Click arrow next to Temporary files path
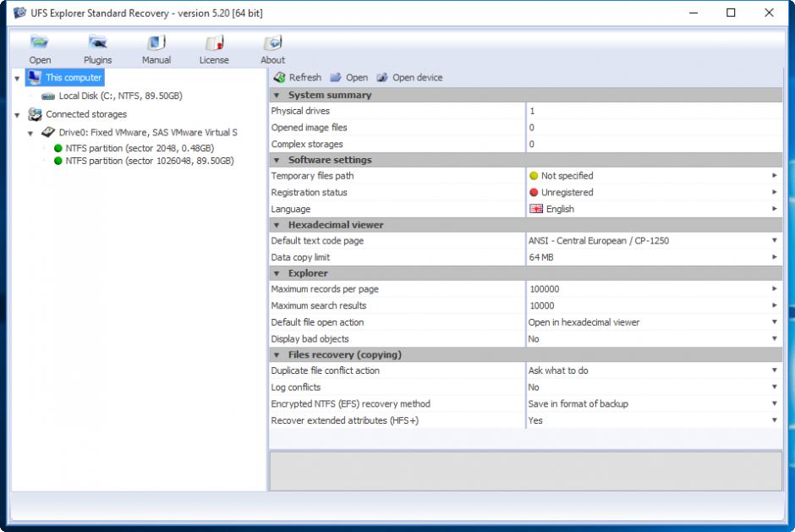The image size is (795, 532). tap(774, 175)
